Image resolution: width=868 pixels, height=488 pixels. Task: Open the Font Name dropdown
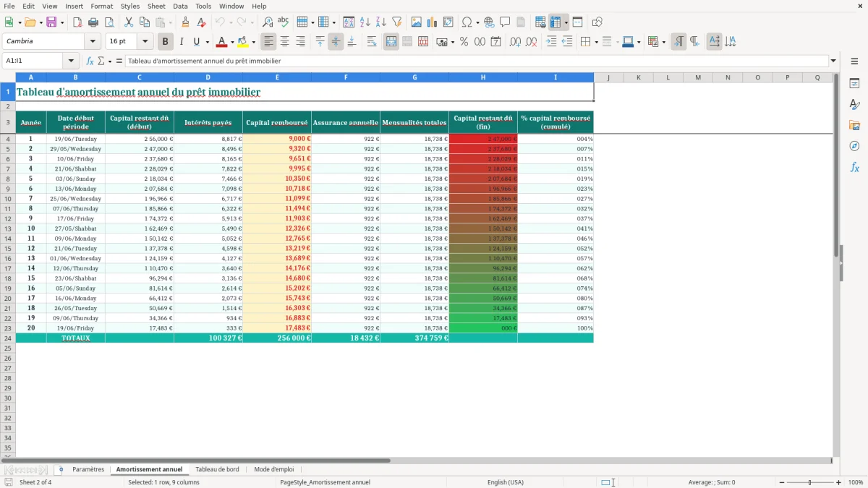(93, 42)
